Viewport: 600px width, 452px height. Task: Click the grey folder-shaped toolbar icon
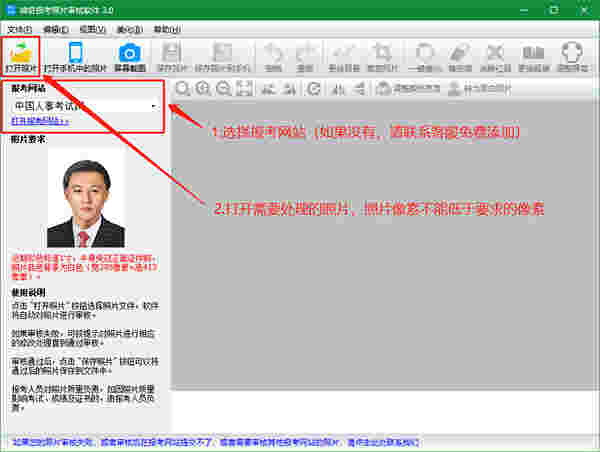533,53
